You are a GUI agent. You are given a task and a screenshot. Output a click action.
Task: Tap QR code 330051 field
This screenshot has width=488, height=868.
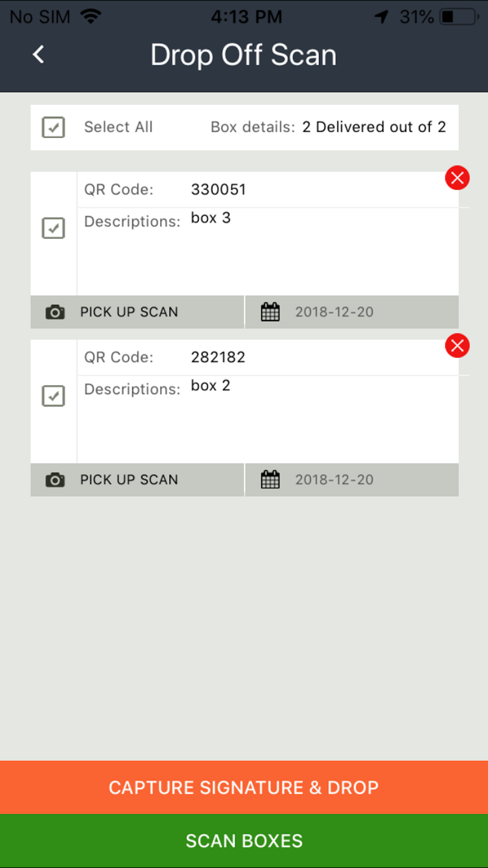[x=219, y=189]
